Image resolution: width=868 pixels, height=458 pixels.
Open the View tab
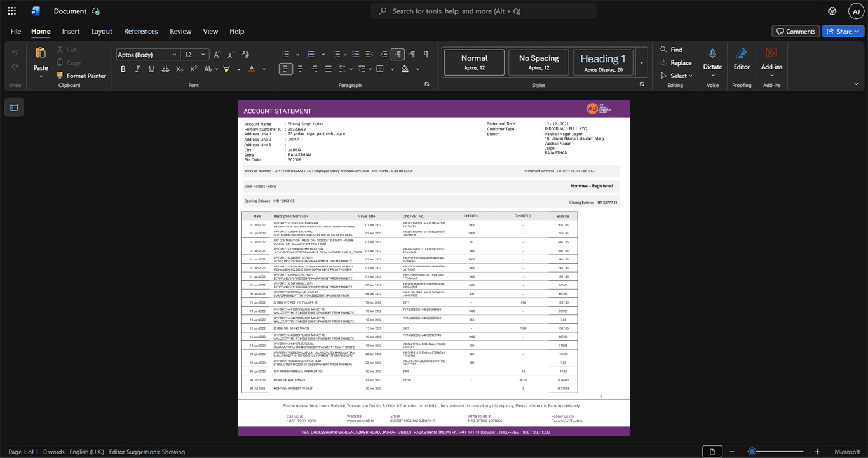(210, 31)
